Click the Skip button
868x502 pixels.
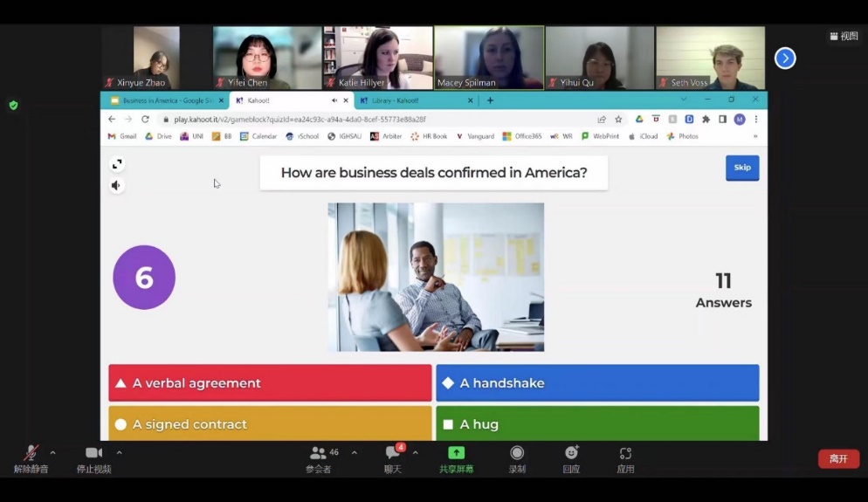(741, 168)
